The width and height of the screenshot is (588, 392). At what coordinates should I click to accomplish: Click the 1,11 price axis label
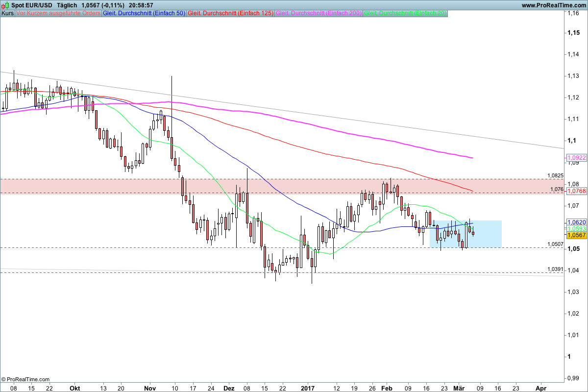[x=573, y=119]
